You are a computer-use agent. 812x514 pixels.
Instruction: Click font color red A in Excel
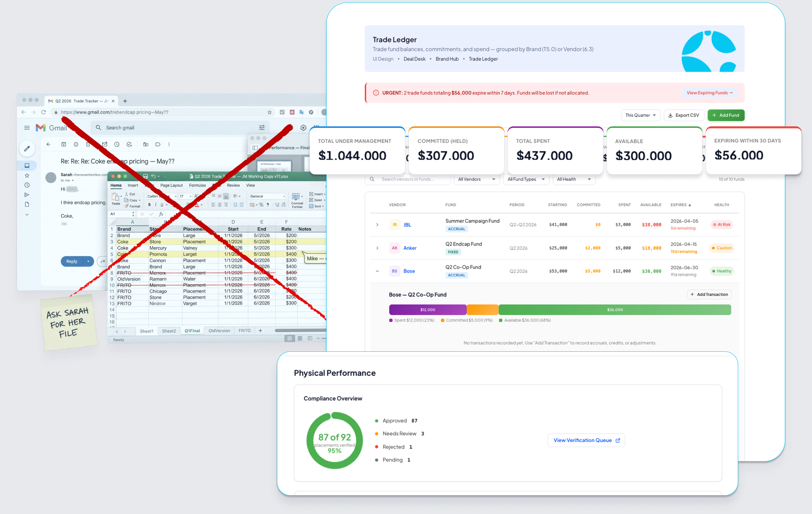pyautogui.click(x=197, y=205)
